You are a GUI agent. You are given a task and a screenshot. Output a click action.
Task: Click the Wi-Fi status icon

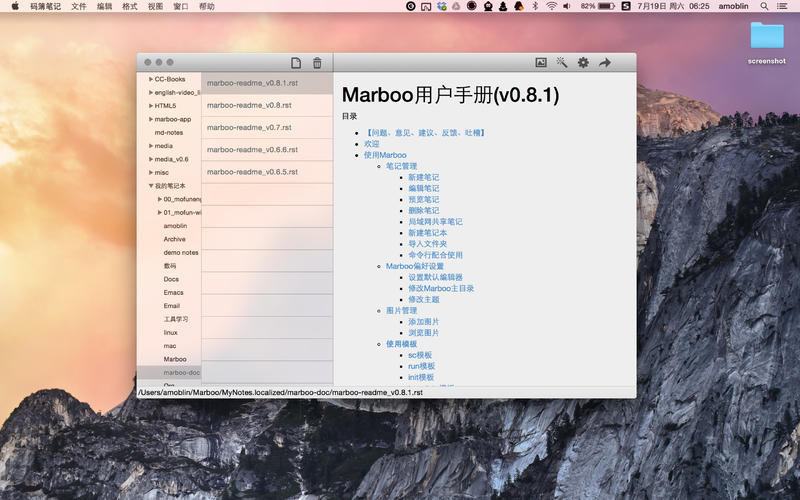[x=551, y=6]
